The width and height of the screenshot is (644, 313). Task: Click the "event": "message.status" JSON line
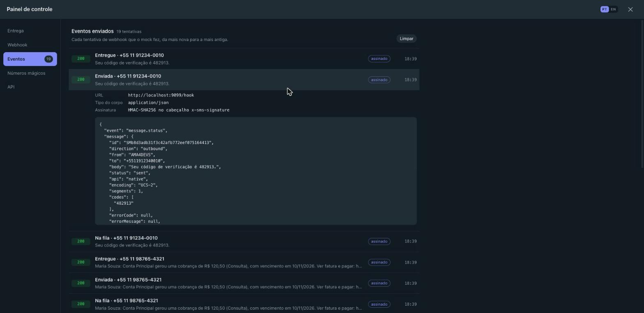[x=136, y=130]
